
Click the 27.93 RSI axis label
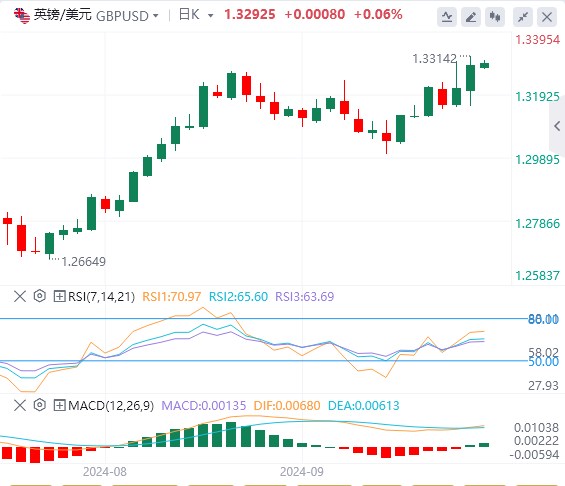(x=543, y=385)
